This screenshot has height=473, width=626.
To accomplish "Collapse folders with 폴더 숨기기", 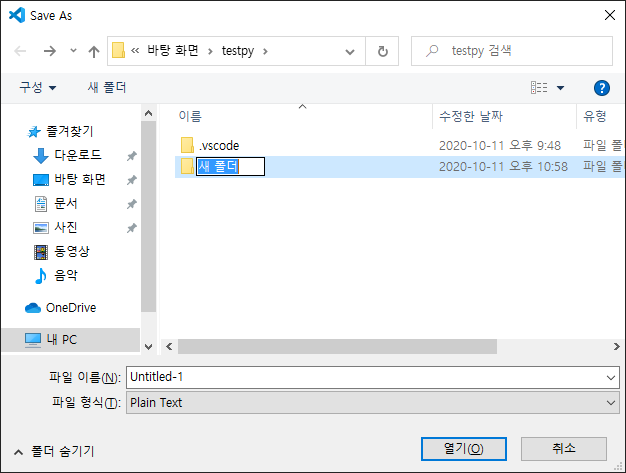I will click(54, 451).
